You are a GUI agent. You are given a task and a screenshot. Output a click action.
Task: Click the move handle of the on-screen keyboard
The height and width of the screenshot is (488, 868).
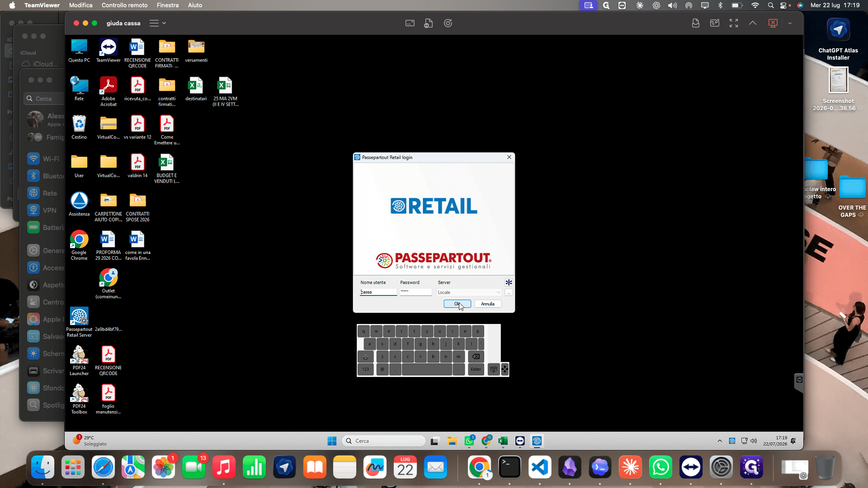point(505,369)
